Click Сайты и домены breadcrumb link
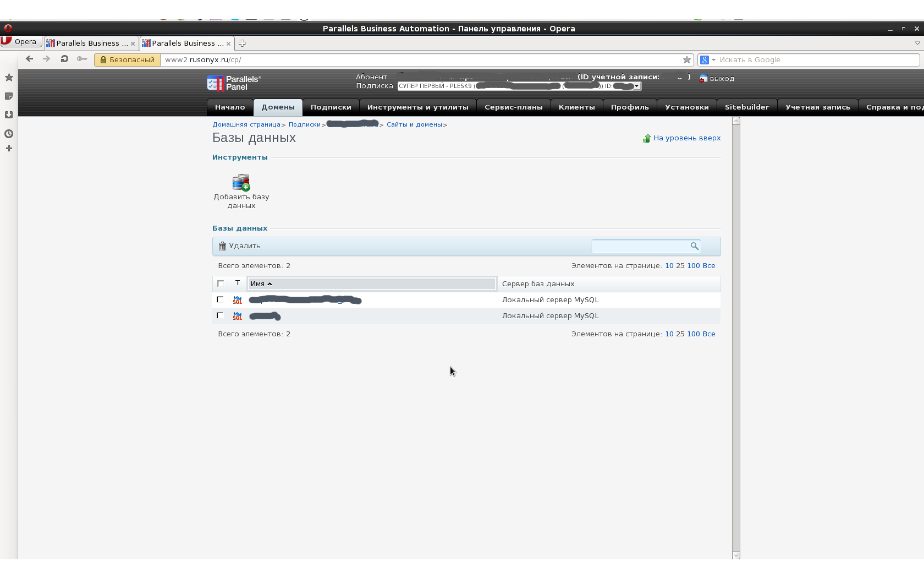The width and height of the screenshot is (924, 578). (415, 125)
